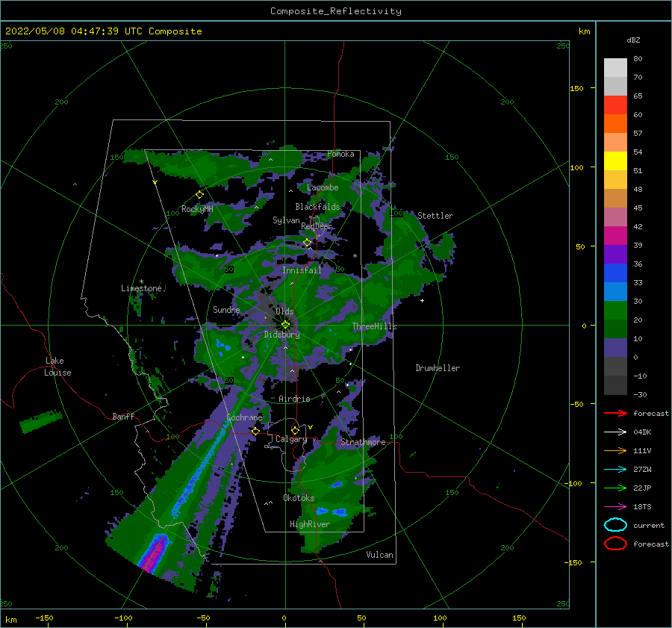The image size is (672, 628).
Task: Click the Innisfail city label
Action: 302,270
